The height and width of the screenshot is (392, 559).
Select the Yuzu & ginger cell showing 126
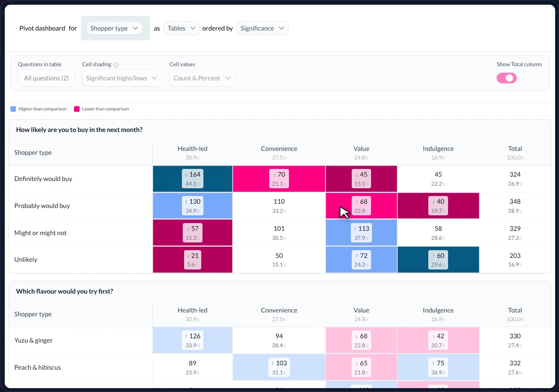(193, 340)
